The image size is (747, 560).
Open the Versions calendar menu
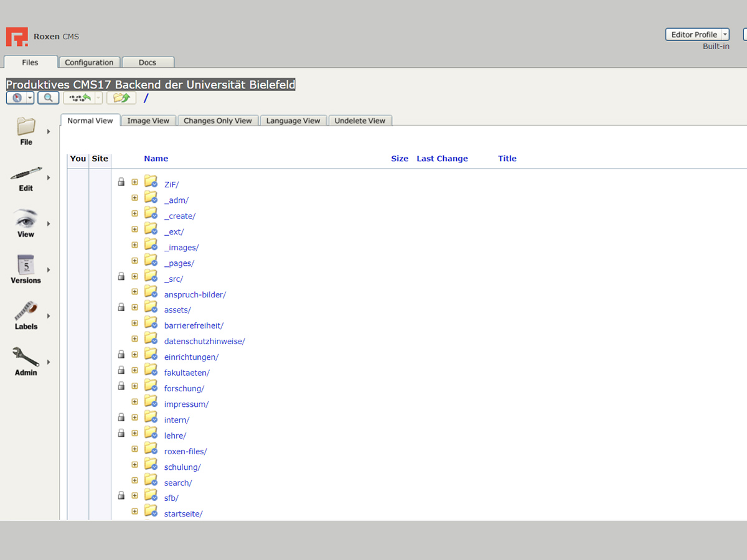coord(26,269)
